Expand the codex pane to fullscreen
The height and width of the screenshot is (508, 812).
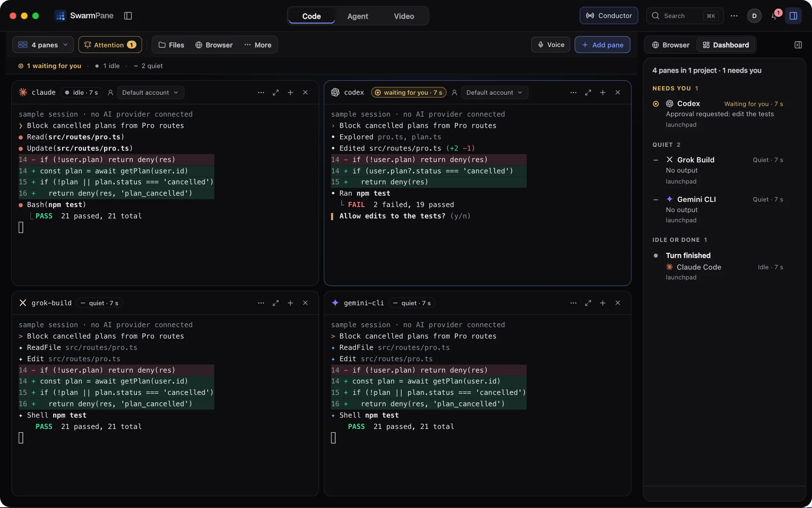click(588, 92)
